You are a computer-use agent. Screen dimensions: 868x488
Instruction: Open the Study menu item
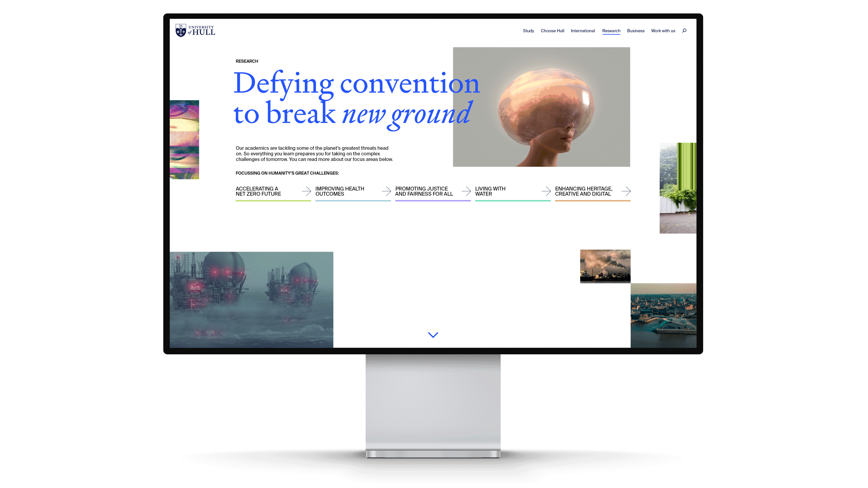528,31
